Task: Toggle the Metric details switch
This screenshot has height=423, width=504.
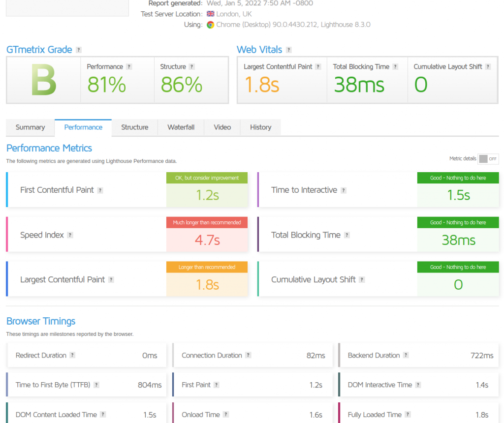Action: (488, 159)
